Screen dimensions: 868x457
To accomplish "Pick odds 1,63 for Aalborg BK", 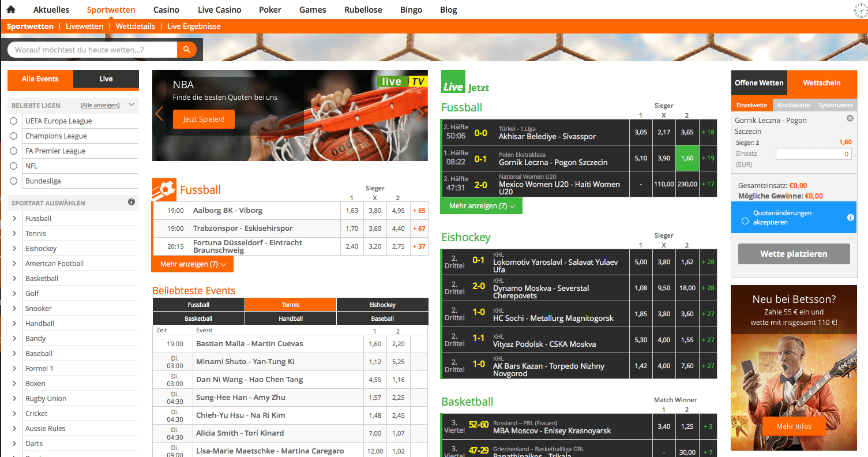I will coord(352,211).
